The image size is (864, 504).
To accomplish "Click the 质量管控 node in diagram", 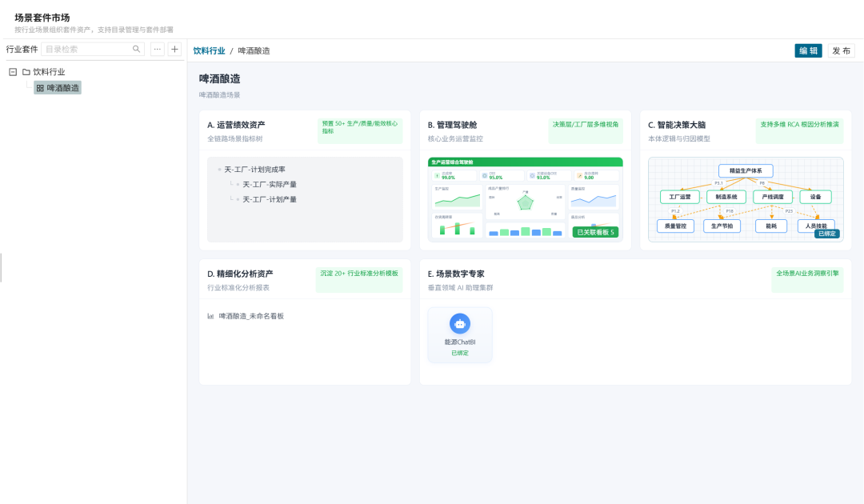I will coord(675,226).
